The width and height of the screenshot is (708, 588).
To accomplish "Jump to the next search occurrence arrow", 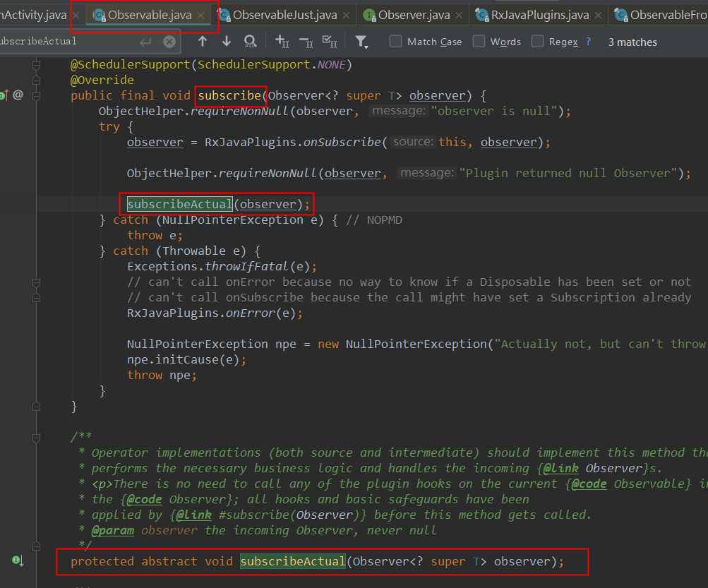I will (x=227, y=42).
